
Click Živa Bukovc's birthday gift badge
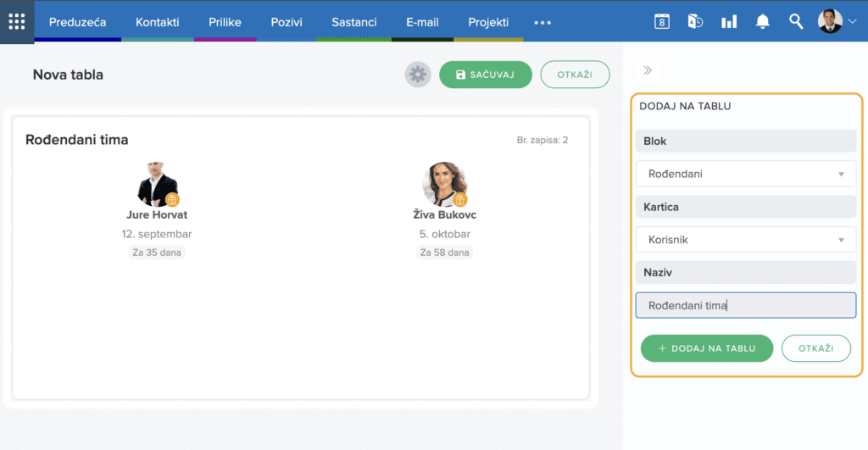460,199
